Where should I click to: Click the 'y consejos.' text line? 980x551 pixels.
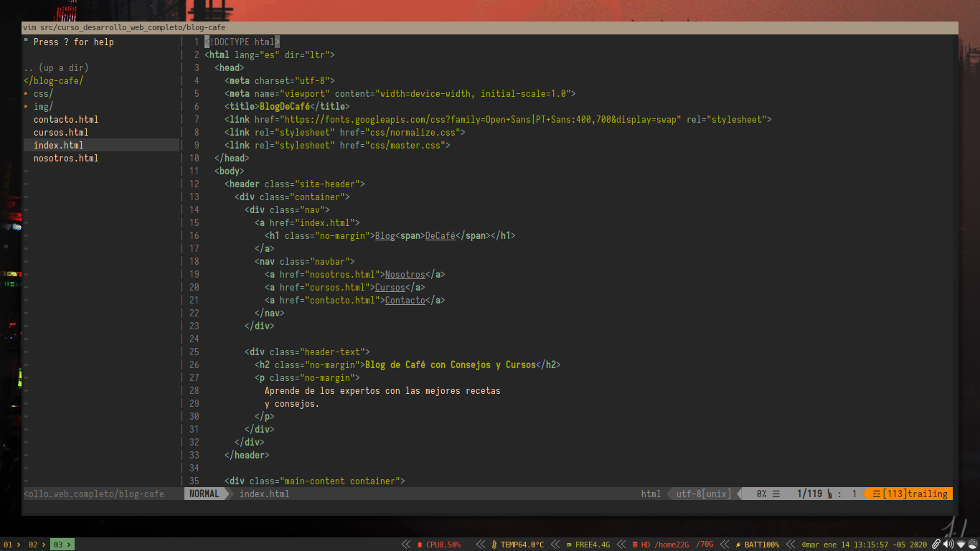[x=292, y=403]
